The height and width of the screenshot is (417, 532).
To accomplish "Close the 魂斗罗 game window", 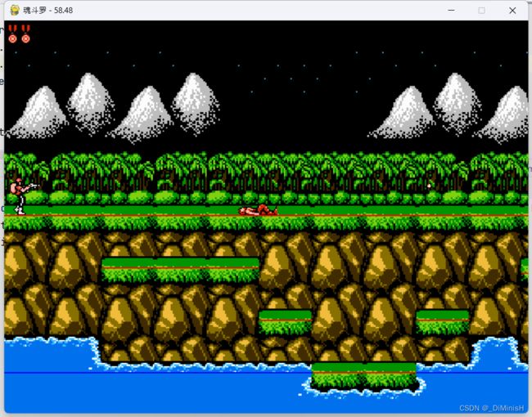I will [512, 11].
